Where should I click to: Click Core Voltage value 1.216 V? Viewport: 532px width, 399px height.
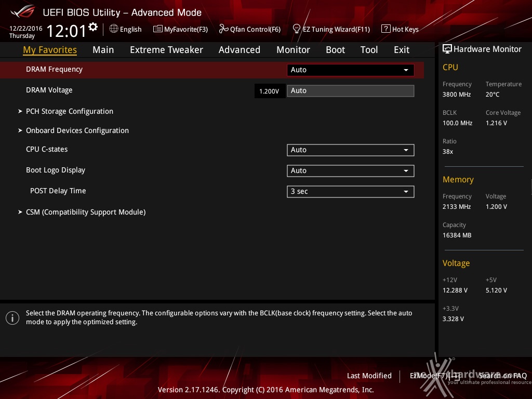496,123
